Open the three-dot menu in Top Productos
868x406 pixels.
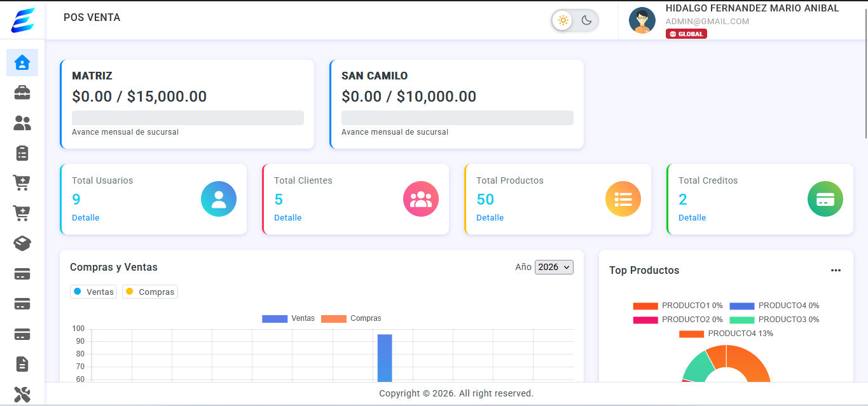pos(836,271)
